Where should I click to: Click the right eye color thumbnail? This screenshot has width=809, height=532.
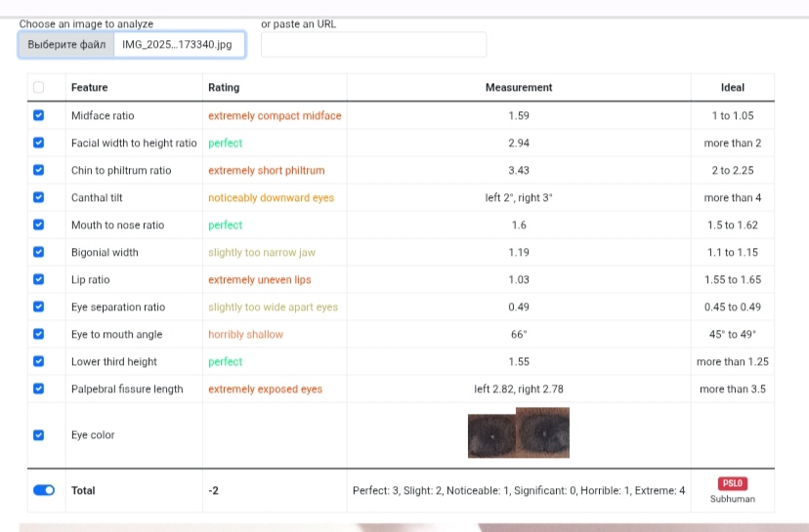click(543, 432)
